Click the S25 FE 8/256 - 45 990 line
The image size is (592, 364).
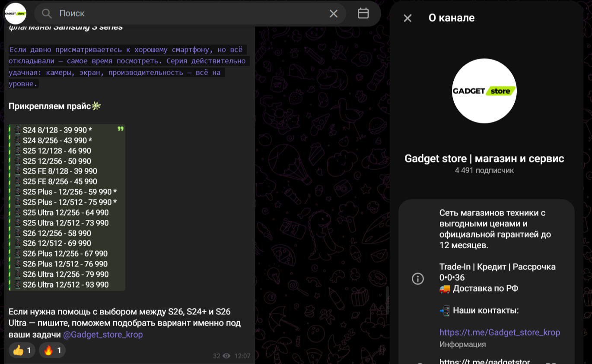pos(56,182)
